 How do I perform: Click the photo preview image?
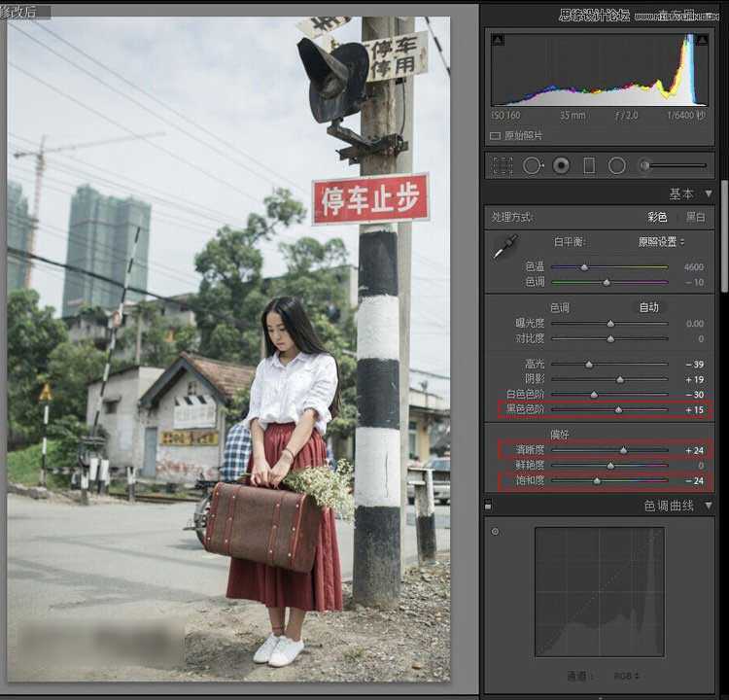point(228,349)
